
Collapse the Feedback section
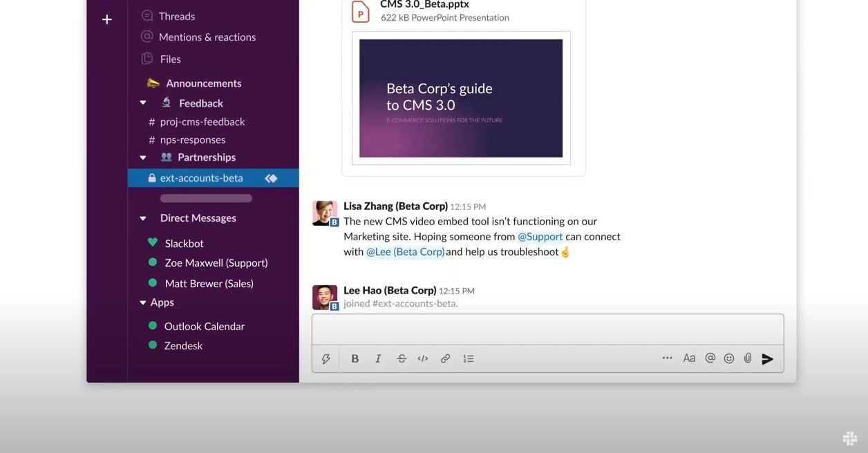pyautogui.click(x=143, y=102)
